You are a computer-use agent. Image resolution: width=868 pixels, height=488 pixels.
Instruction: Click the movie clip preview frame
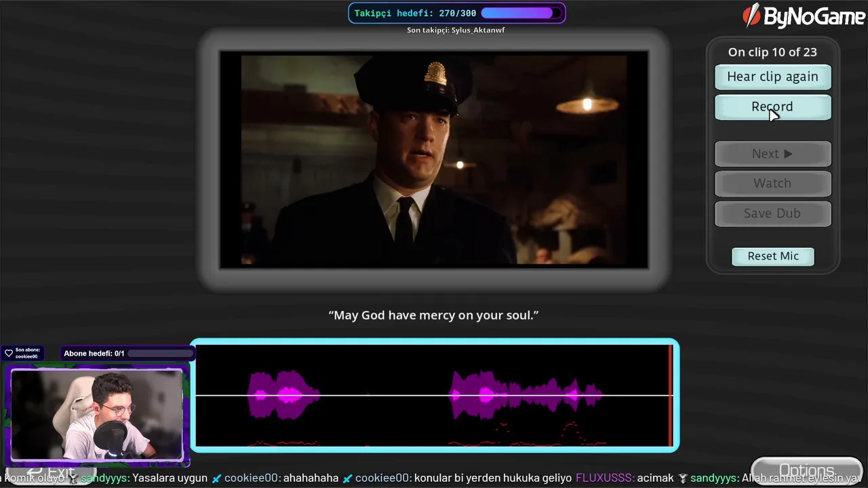(434, 160)
